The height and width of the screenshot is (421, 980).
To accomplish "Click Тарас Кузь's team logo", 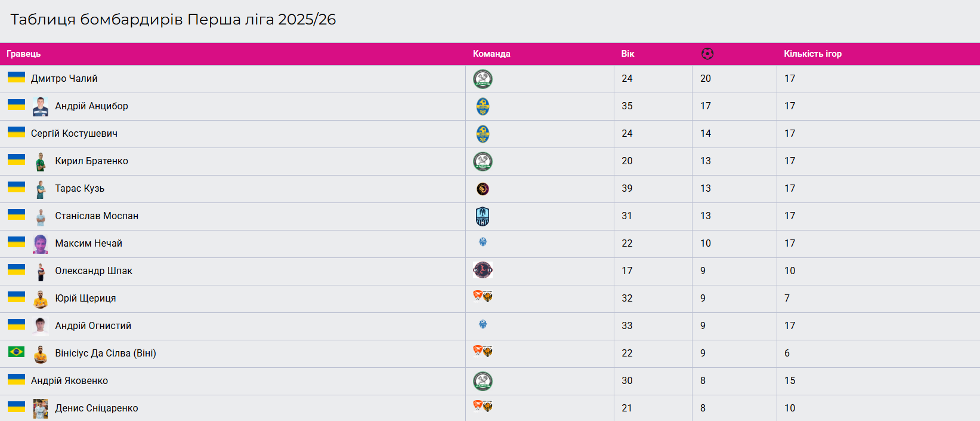I will coord(483,189).
